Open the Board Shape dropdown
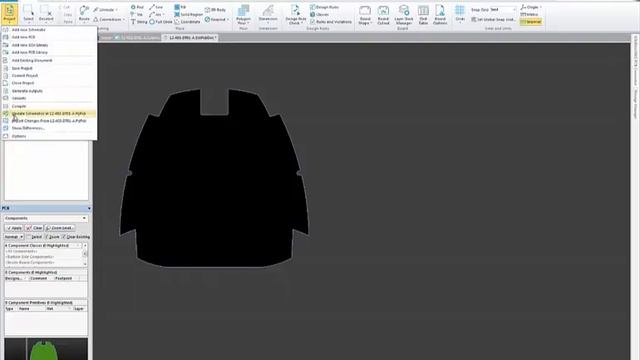Image resolution: width=640 pixels, height=360 pixels. pyautogui.click(x=364, y=15)
